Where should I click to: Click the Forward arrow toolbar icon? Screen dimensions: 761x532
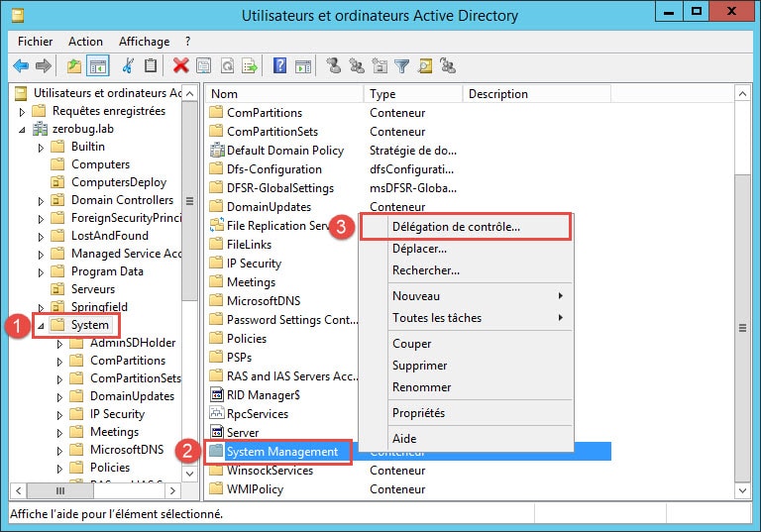tap(44, 65)
